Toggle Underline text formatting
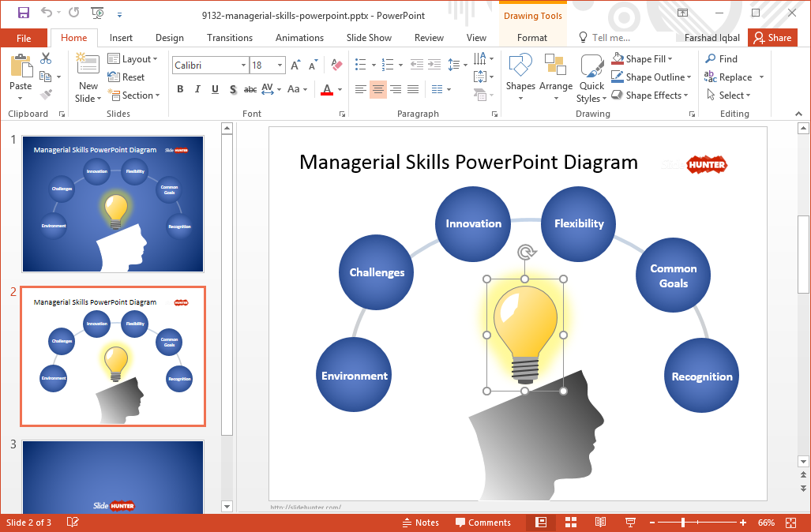The width and height of the screenshot is (811, 532). 215,89
